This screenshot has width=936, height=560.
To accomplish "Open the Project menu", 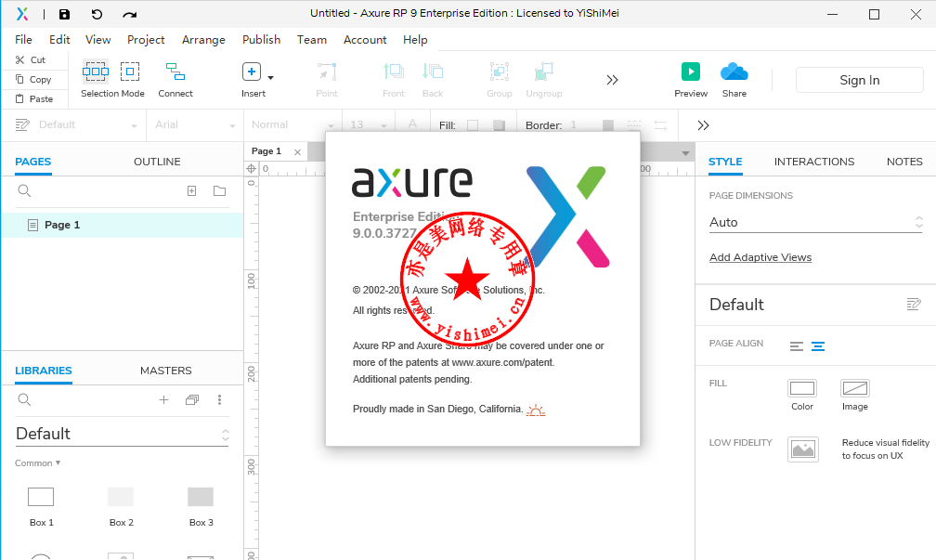I will (146, 39).
